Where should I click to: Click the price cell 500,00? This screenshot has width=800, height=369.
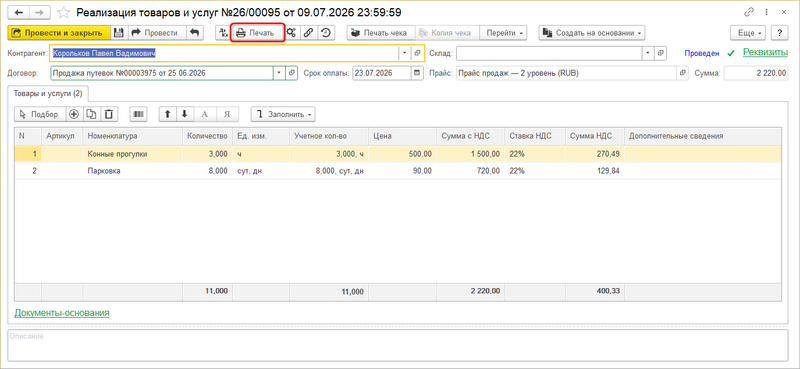pos(402,154)
